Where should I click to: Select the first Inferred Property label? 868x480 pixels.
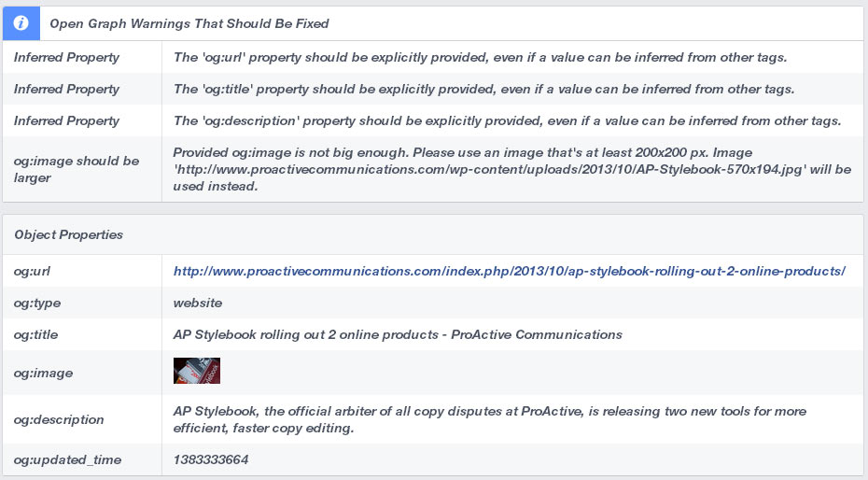click(66, 57)
